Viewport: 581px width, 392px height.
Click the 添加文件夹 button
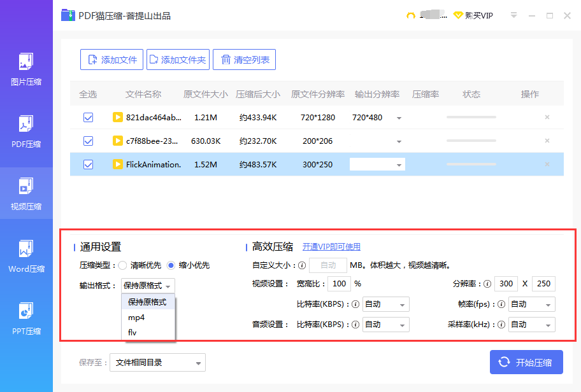click(178, 60)
